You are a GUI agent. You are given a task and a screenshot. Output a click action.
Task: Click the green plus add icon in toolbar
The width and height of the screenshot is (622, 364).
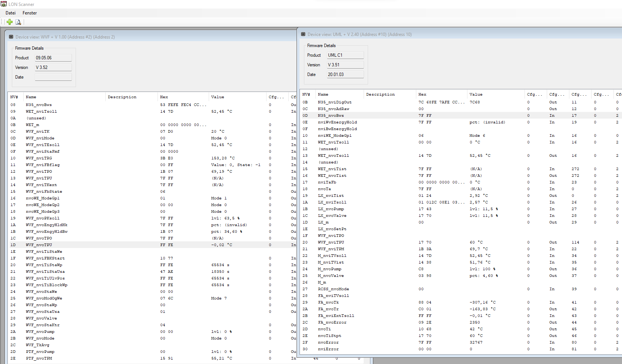point(10,22)
